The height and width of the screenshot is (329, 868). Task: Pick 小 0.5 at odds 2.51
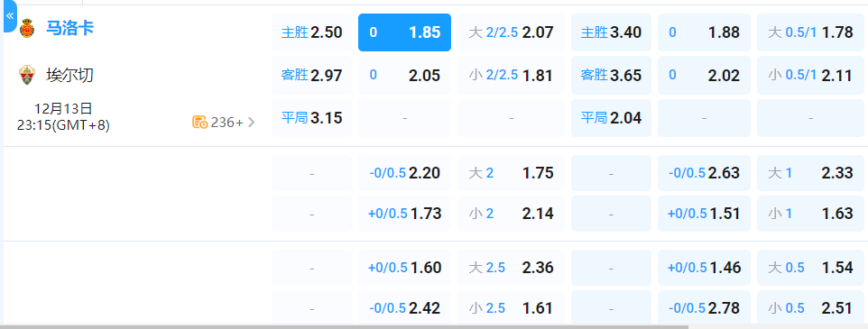810,307
